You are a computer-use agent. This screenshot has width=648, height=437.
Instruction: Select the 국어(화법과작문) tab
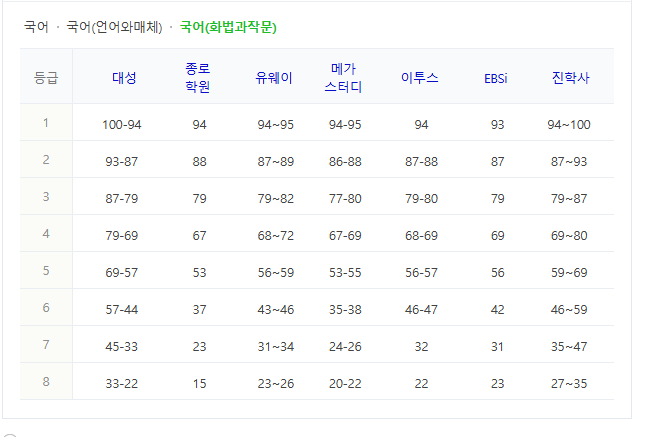228,27
